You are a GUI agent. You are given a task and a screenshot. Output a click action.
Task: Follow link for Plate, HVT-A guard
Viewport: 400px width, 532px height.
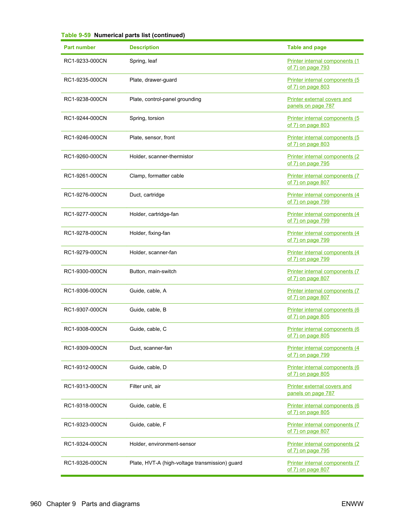pos(323,466)
